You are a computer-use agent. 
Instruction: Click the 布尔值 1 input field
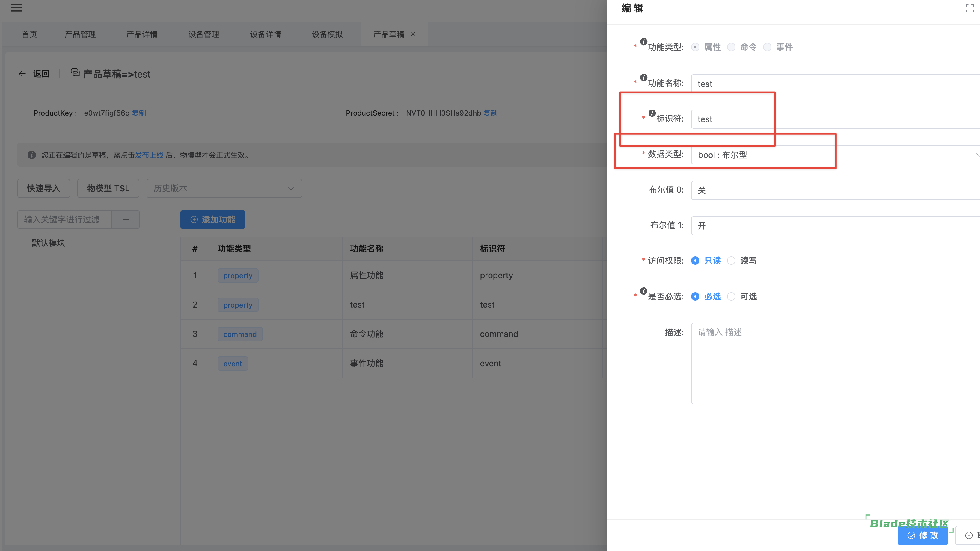pyautogui.click(x=836, y=226)
